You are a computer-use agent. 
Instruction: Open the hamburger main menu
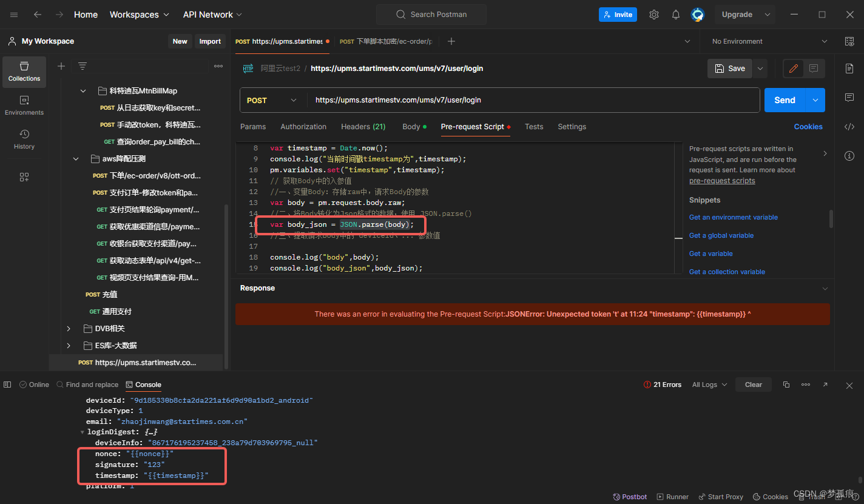(14, 15)
